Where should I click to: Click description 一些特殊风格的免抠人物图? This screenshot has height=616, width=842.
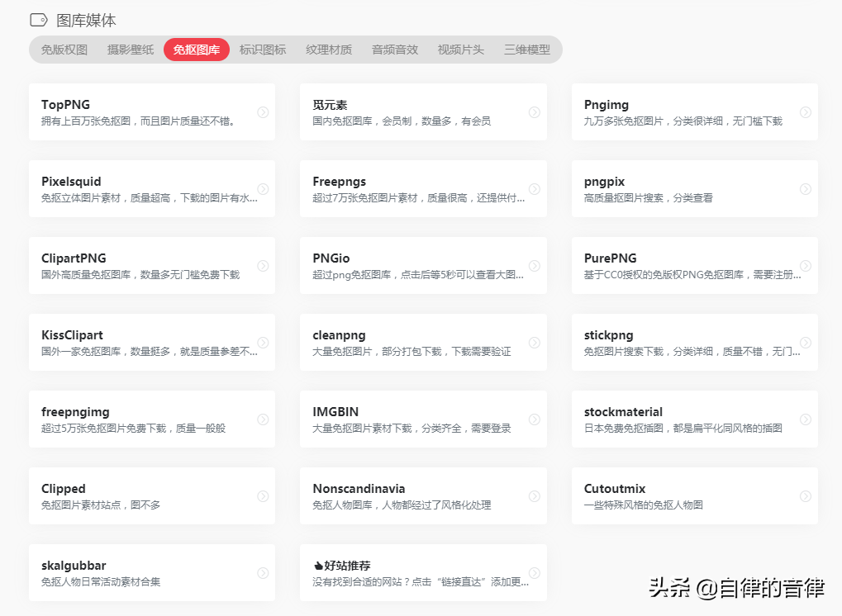tap(644, 505)
